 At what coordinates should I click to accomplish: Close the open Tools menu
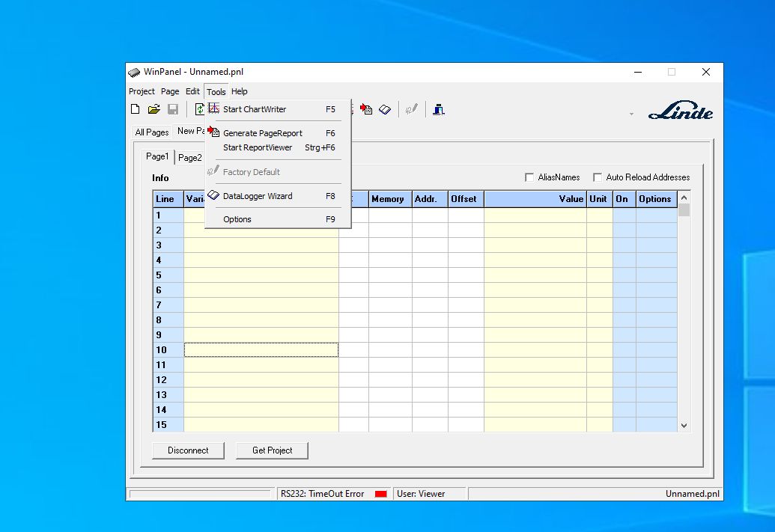coord(216,92)
